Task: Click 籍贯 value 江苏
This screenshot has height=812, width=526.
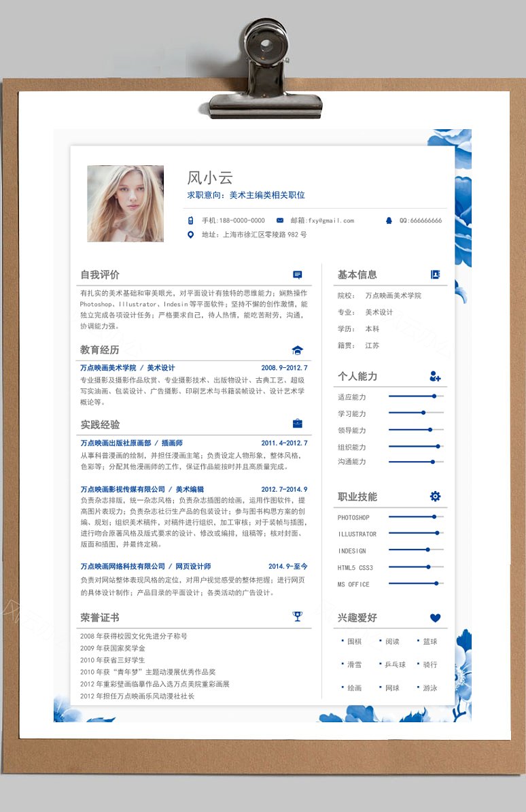Action: tap(372, 345)
